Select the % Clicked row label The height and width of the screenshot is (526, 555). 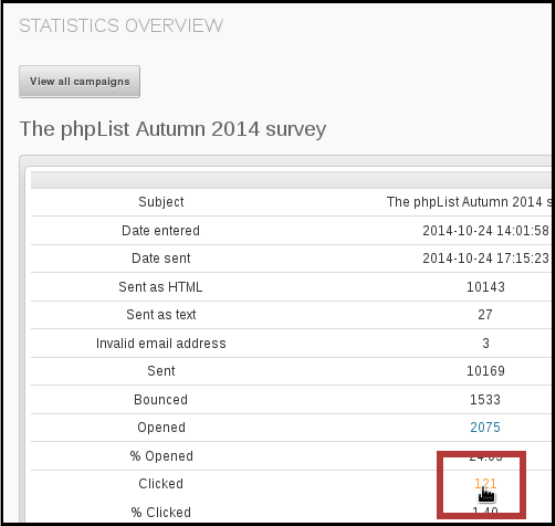coord(161,512)
